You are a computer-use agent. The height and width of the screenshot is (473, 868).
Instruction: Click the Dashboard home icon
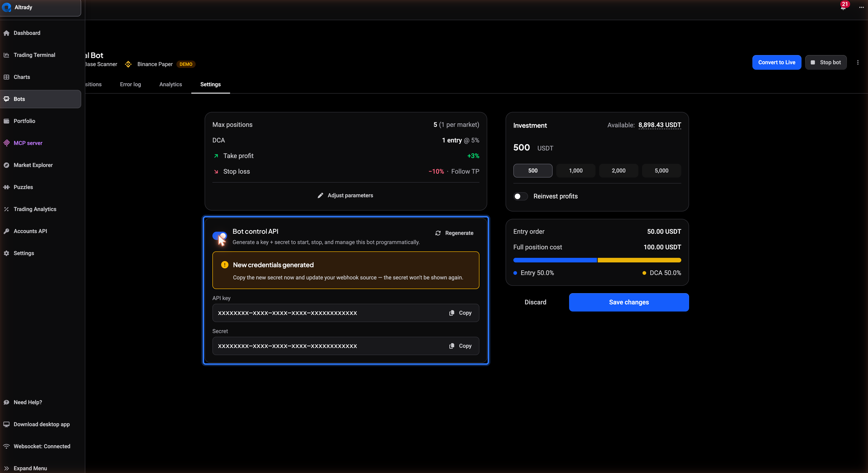6,33
